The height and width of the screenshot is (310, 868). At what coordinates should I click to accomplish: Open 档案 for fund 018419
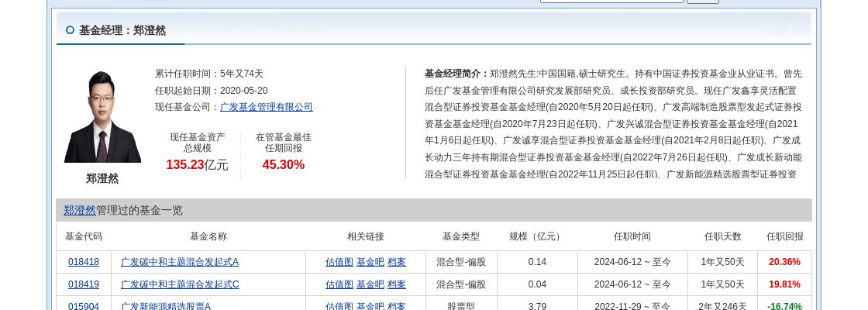396,284
